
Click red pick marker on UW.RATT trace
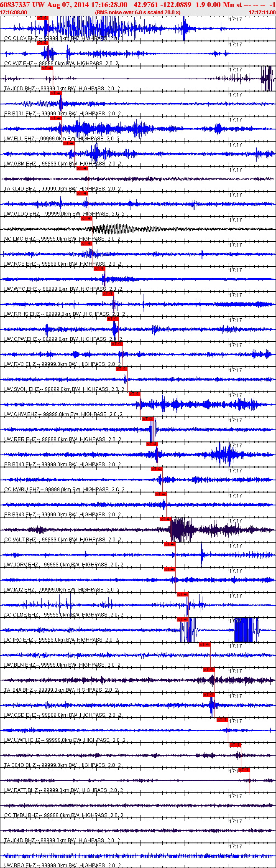pyautogui.click(x=244, y=770)
